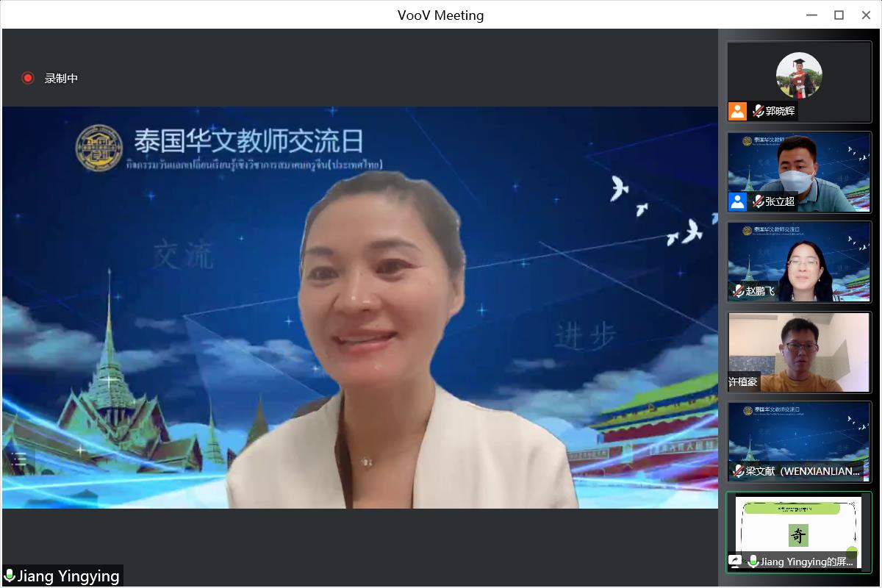
Task: Select the 梁文献 (WENXIANLIAN...) video tile
Action: (799, 442)
